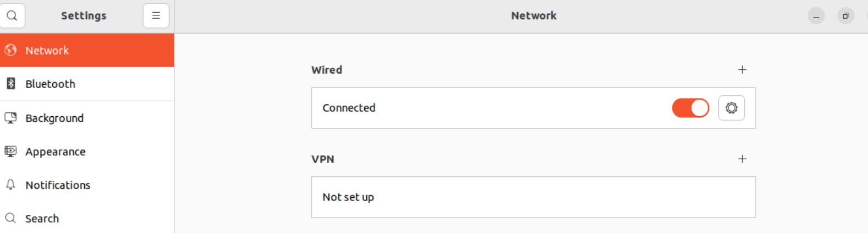Turn off the wired Connected switch
Image resolution: width=868 pixels, height=233 pixels.
[x=690, y=108]
